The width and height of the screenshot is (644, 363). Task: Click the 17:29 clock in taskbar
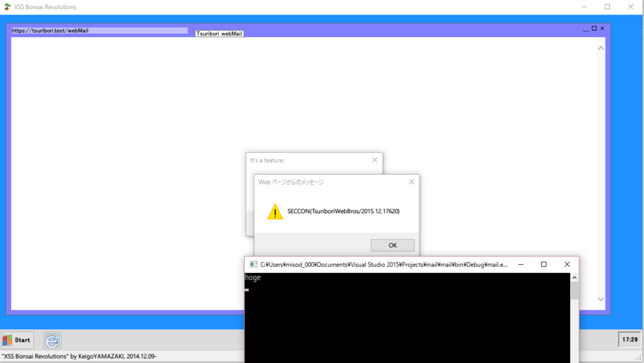tap(630, 340)
